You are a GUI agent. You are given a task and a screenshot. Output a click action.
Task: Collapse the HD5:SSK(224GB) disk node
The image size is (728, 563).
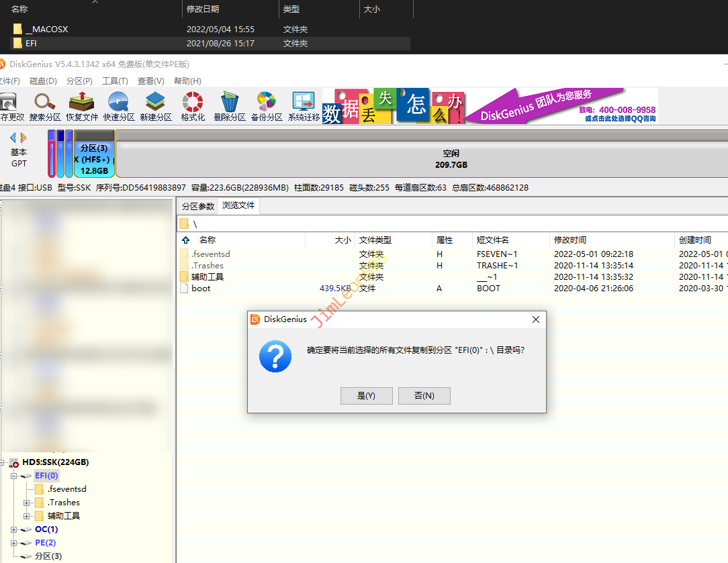5,462
